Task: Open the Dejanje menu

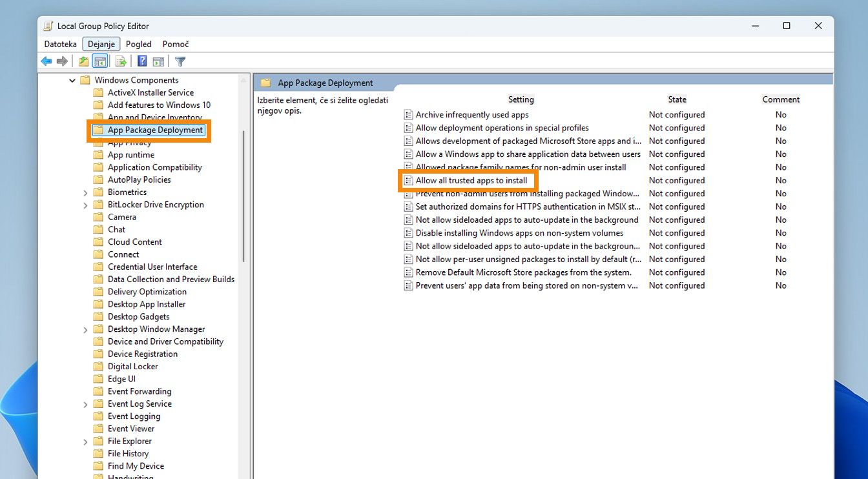Action: (101, 44)
